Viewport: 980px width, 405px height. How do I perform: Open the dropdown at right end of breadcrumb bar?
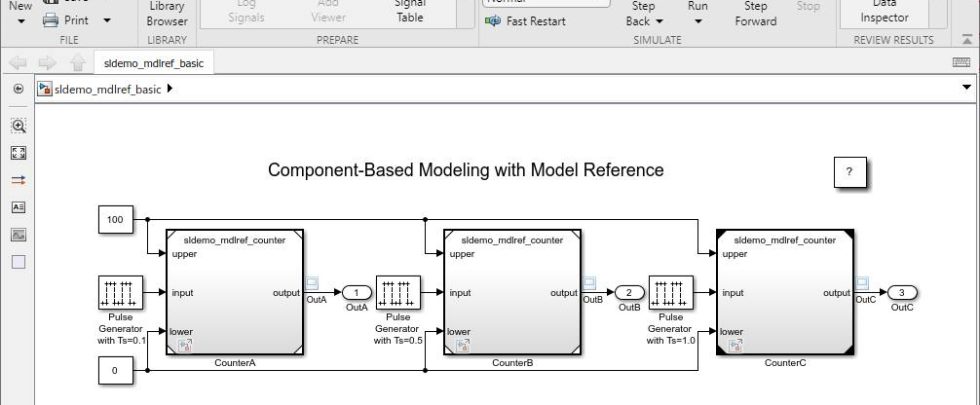[968, 89]
